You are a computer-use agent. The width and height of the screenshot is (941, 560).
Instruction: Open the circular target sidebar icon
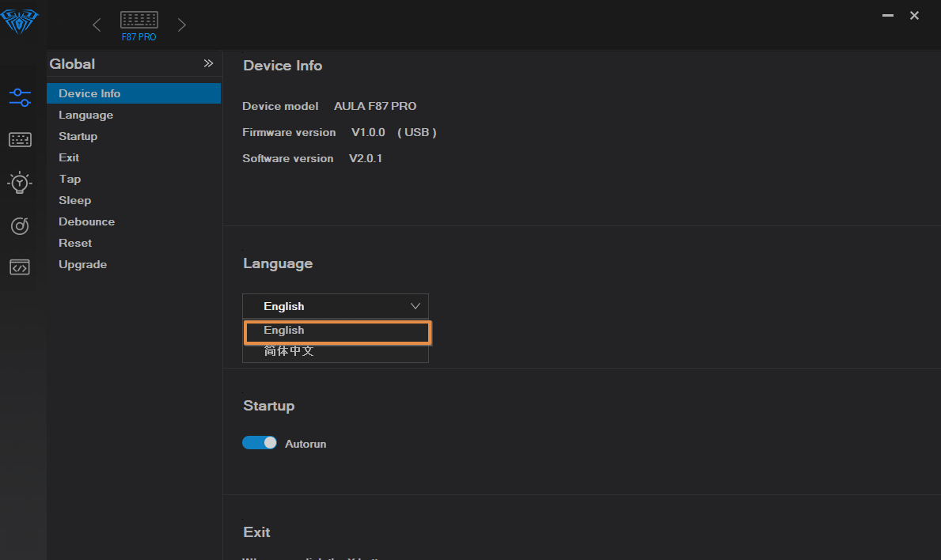click(20, 225)
